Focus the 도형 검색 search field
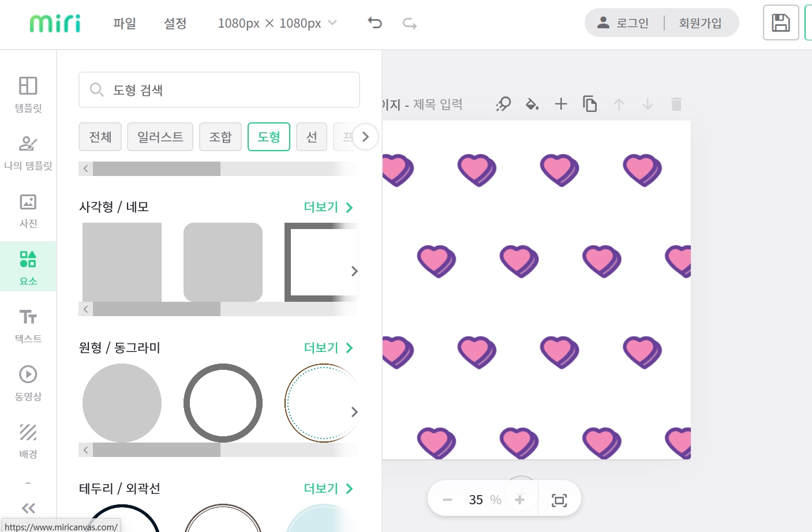Image resolution: width=812 pixels, height=532 pixels. 219,90
